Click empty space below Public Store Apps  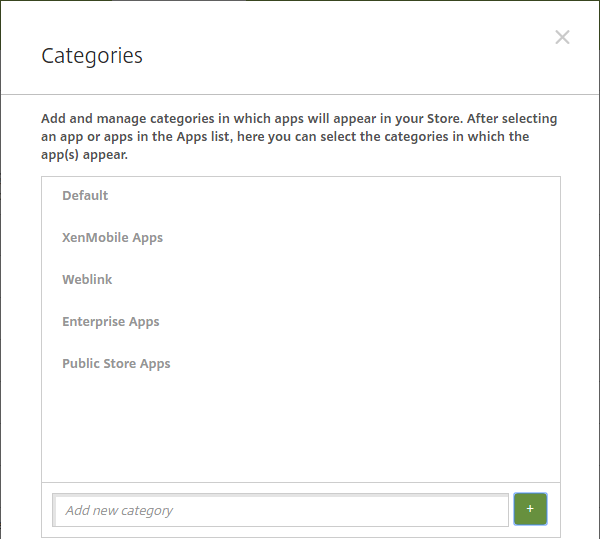[x=300, y=430]
